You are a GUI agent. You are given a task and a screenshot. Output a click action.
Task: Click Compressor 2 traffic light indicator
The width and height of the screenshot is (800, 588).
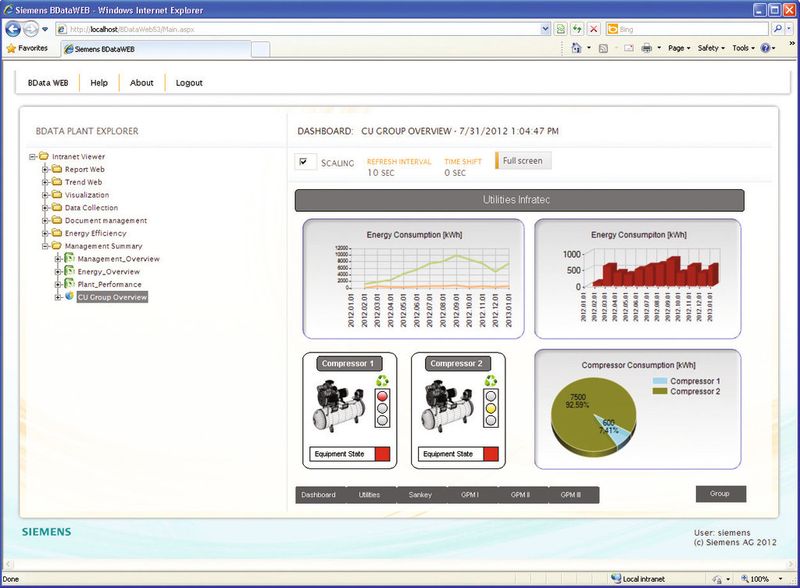pyautogui.click(x=491, y=408)
